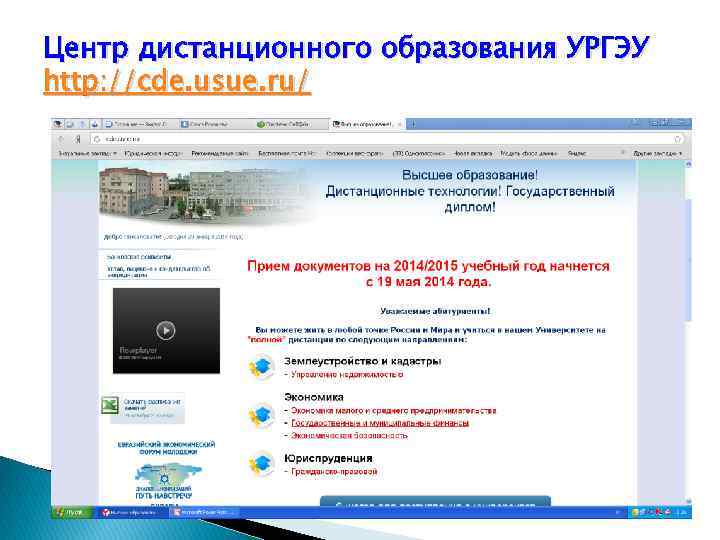This screenshot has height=540, width=720.
Task: Open the 'Скачать расписание' download link
Action: click(152, 405)
